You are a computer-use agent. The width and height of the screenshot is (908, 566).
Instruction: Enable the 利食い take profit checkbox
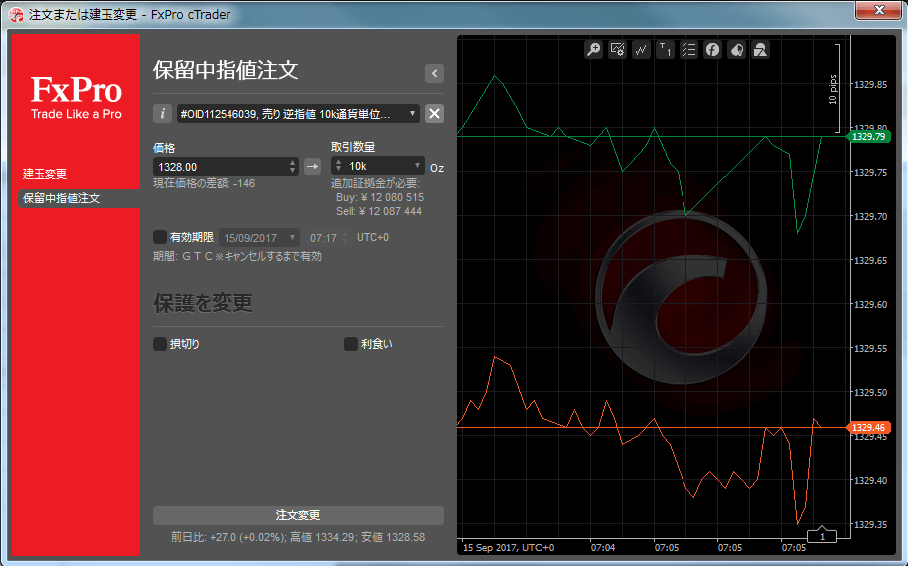pos(350,344)
